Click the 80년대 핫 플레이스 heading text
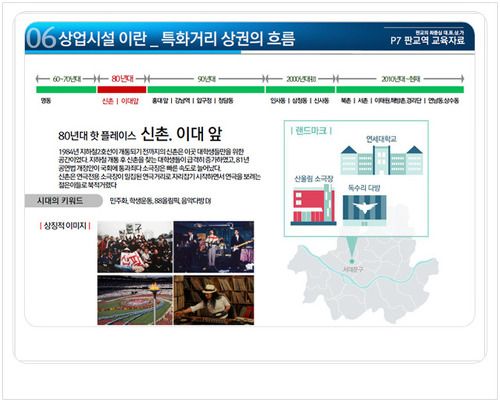500x402 pixels. click(x=97, y=135)
